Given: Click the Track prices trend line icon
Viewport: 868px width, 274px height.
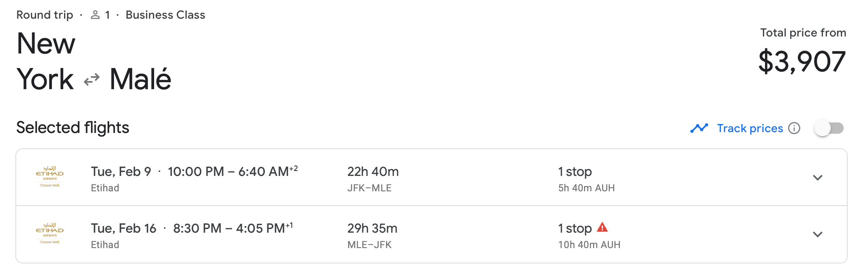Looking at the screenshot, I should coord(699,128).
